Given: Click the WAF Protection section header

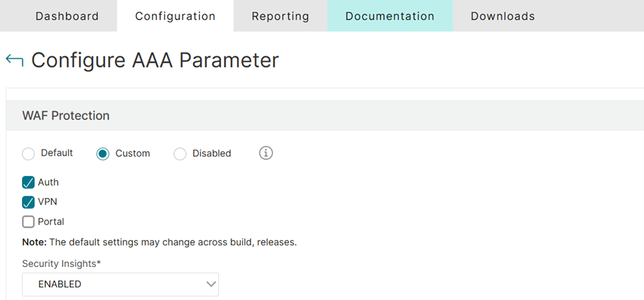Looking at the screenshot, I should click(x=66, y=116).
